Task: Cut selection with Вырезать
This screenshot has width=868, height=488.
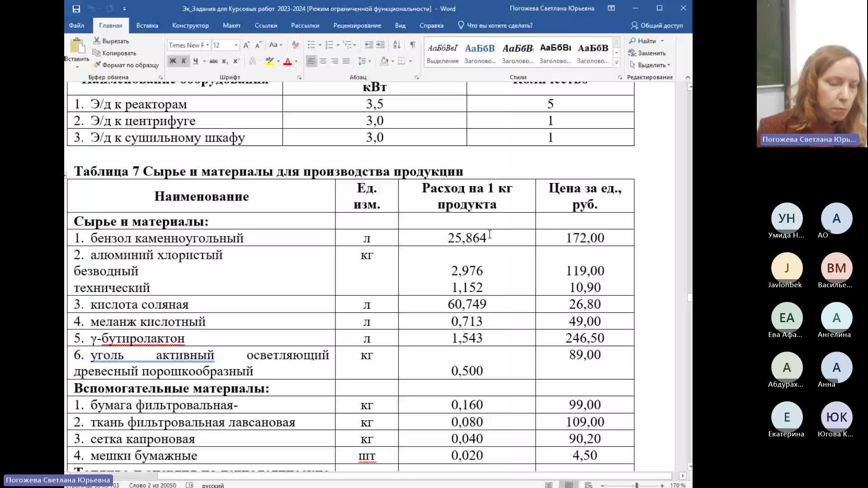Action: click(111, 41)
